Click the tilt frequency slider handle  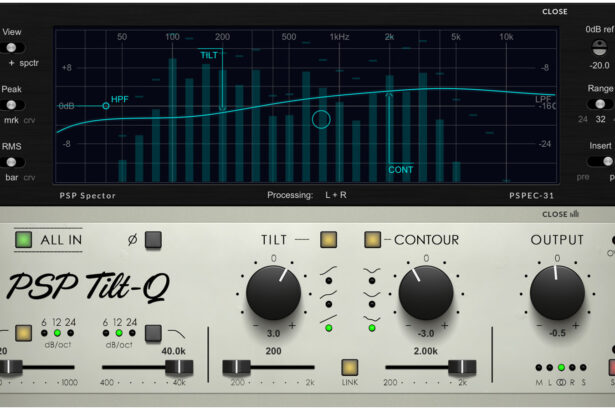(237, 367)
